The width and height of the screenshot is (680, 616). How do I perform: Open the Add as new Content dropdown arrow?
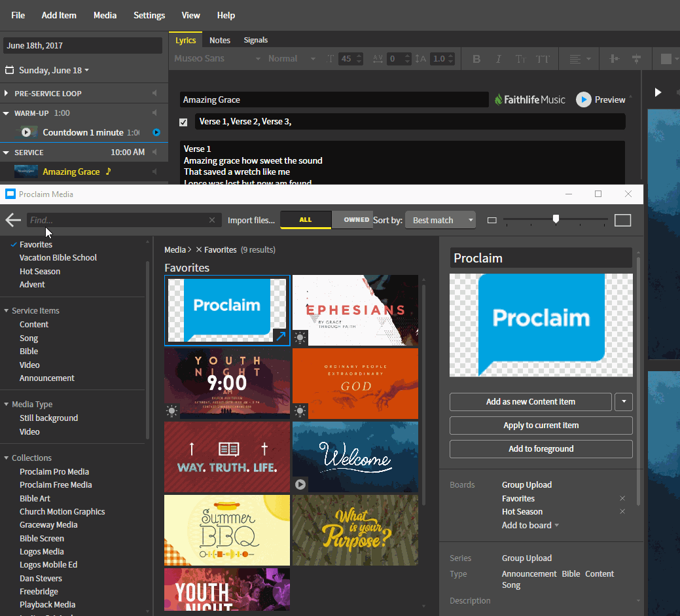coord(624,402)
